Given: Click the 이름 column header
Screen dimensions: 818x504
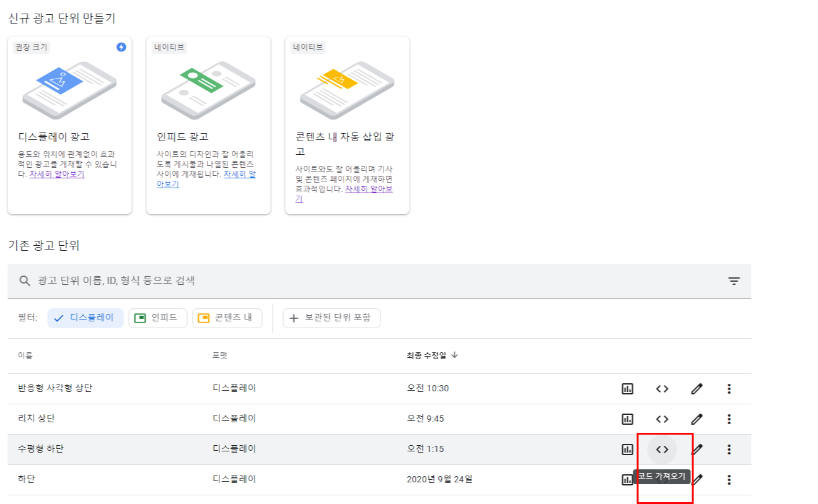Looking at the screenshot, I should pos(25,355).
